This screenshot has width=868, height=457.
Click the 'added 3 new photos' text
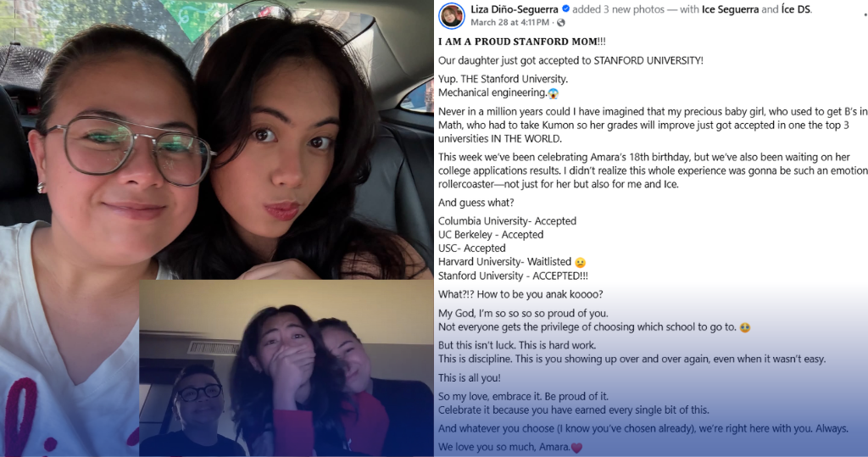tap(618, 8)
